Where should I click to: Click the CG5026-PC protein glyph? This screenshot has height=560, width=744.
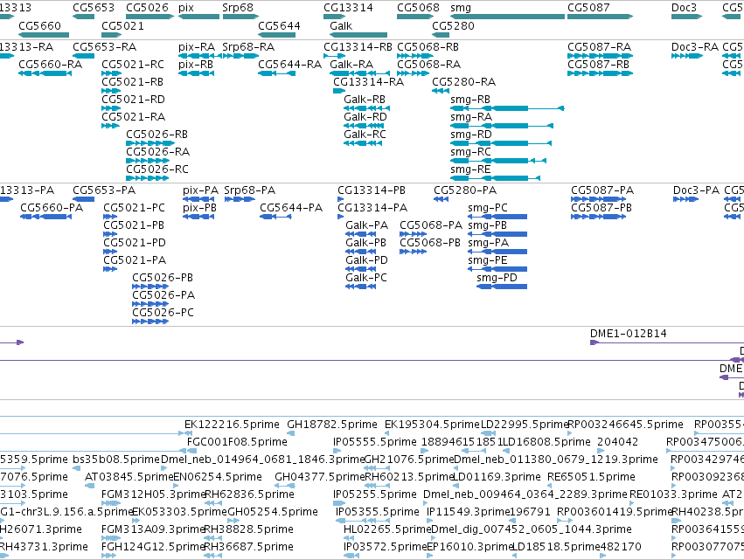coord(150,321)
